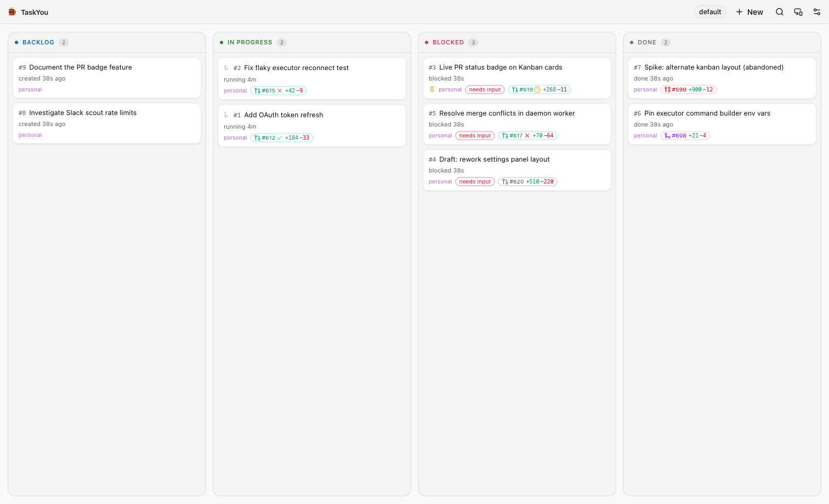Open draft PR badge #620
The width and height of the screenshot is (829, 504).
(527, 182)
